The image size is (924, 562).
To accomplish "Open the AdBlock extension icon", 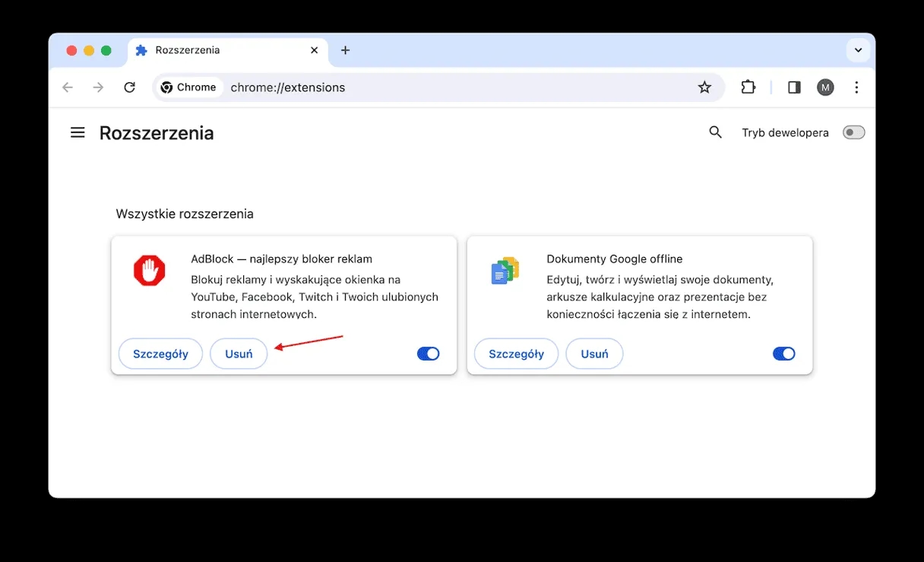I will [149, 270].
